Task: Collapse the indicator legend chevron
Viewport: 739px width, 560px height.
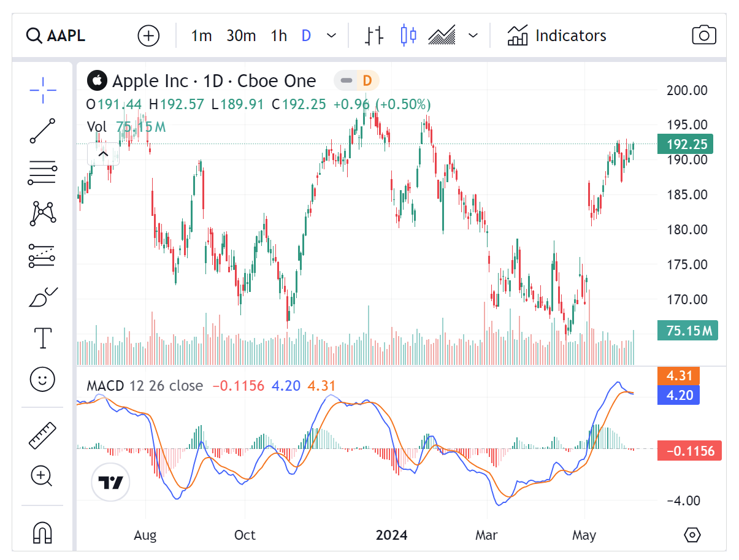Action: click(x=103, y=155)
